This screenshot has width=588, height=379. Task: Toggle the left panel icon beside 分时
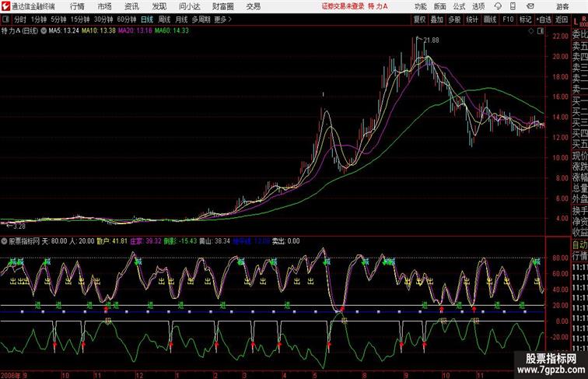click(5, 19)
